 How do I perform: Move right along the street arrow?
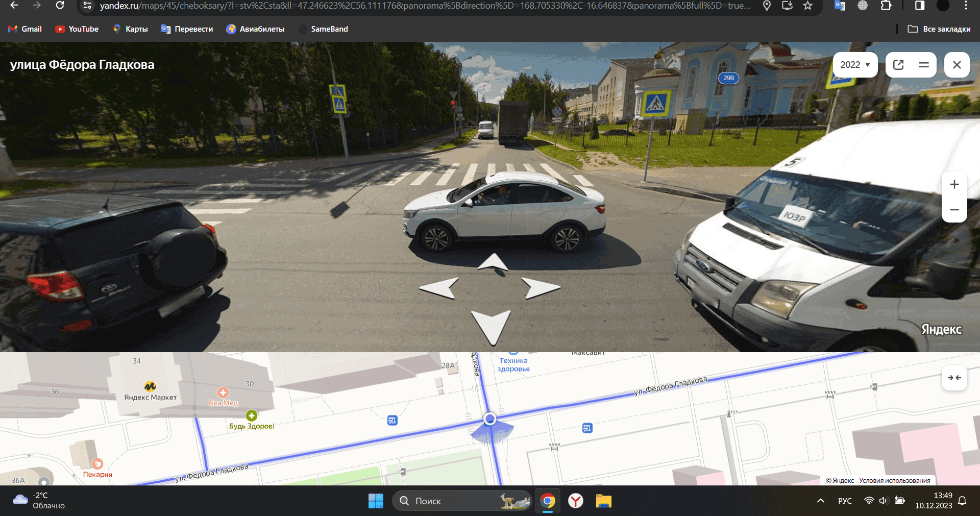540,288
